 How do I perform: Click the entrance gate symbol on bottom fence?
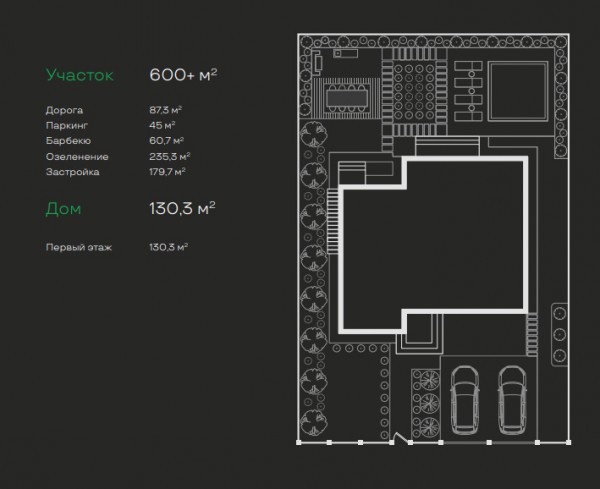coord(398,437)
